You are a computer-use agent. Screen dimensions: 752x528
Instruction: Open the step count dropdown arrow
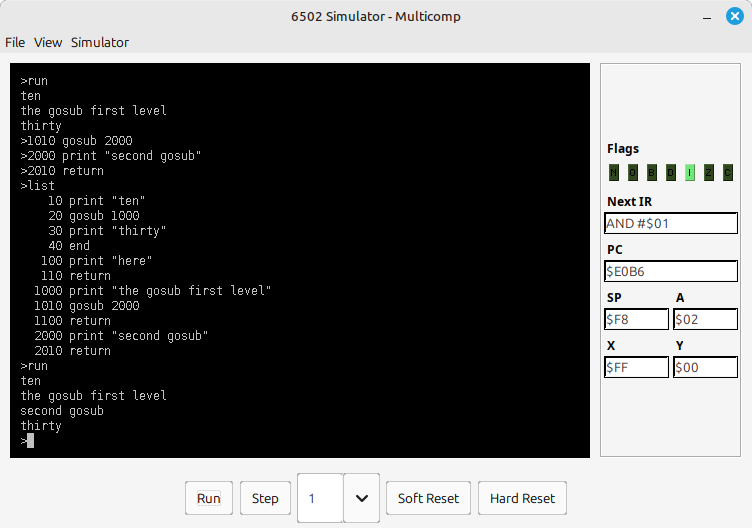361,498
